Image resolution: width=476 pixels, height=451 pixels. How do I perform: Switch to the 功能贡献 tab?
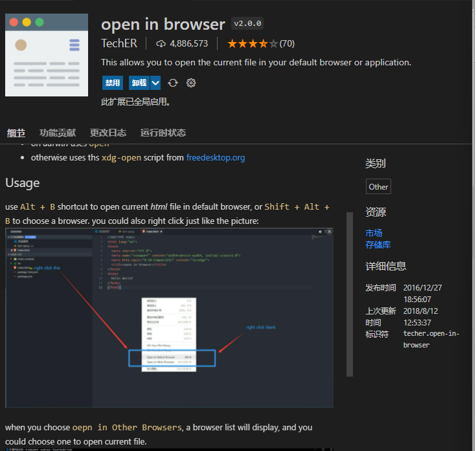(x=58, y=133)
